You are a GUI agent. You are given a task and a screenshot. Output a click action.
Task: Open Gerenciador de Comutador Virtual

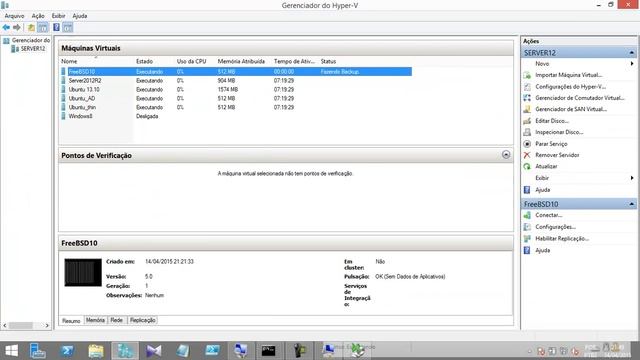(x=580, y=98)
